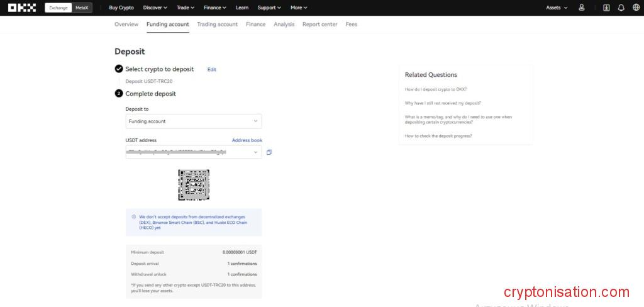Open the user profile icon
The image size is (644, 307).
tap(581, 8)
